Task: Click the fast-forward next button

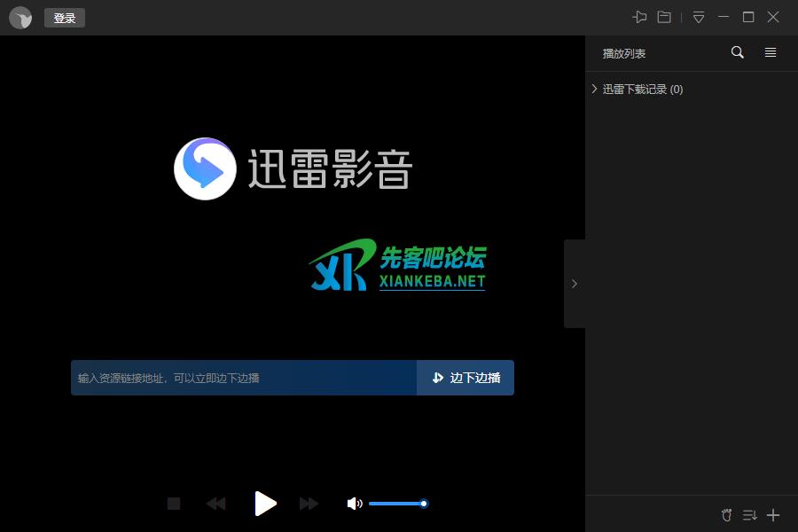Action: click(309, 504)
